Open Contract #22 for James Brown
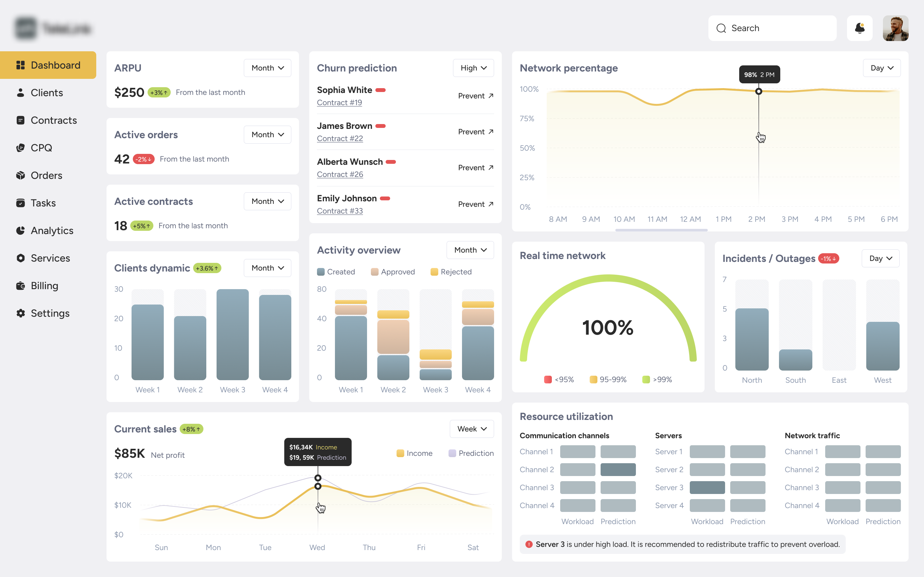924x577 pixels. click(340, 138)
